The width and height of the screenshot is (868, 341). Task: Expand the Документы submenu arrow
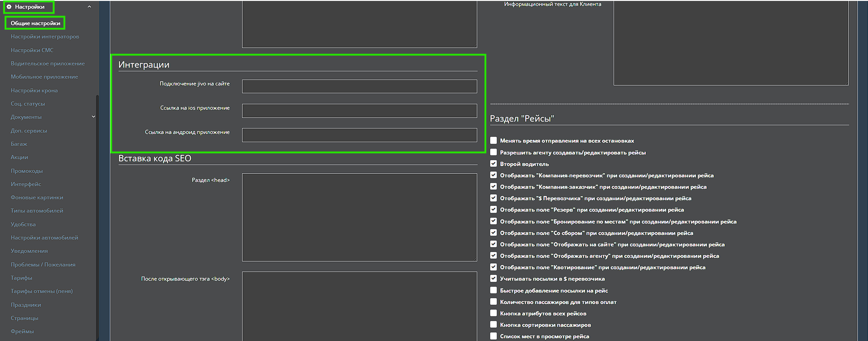point(93,117)
